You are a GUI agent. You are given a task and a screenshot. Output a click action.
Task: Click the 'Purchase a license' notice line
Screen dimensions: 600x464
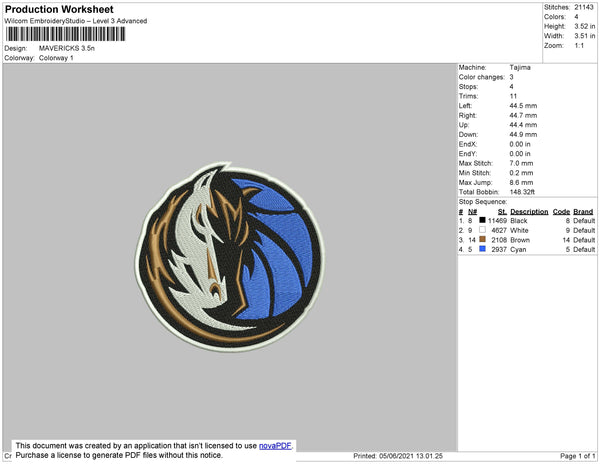[119, 455]
